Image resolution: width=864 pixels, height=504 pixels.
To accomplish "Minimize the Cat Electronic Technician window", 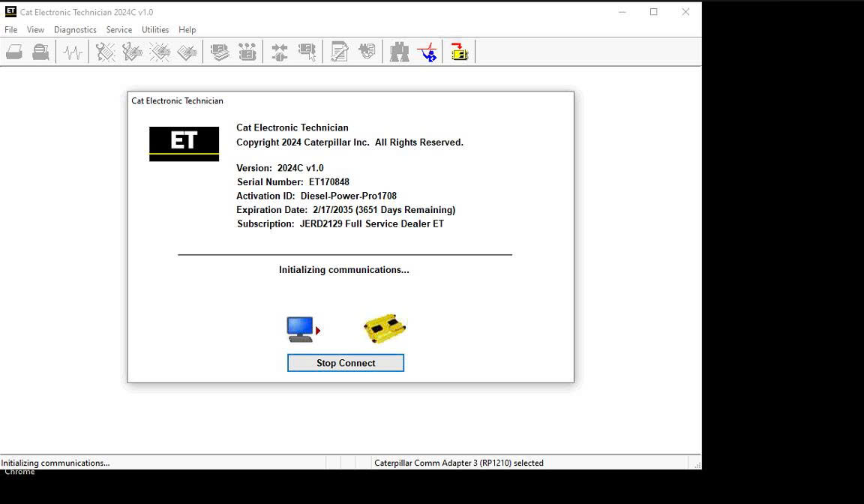I will click(622, 11).
